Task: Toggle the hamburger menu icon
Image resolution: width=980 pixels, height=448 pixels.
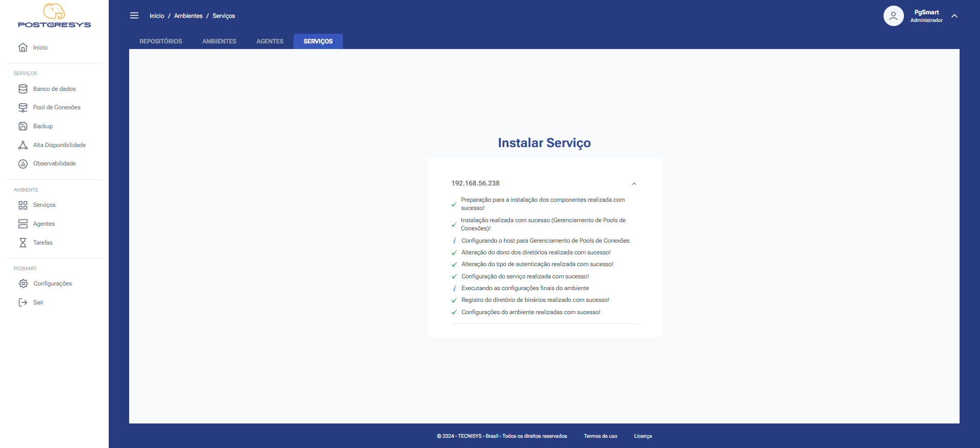Action: (134, 15)
